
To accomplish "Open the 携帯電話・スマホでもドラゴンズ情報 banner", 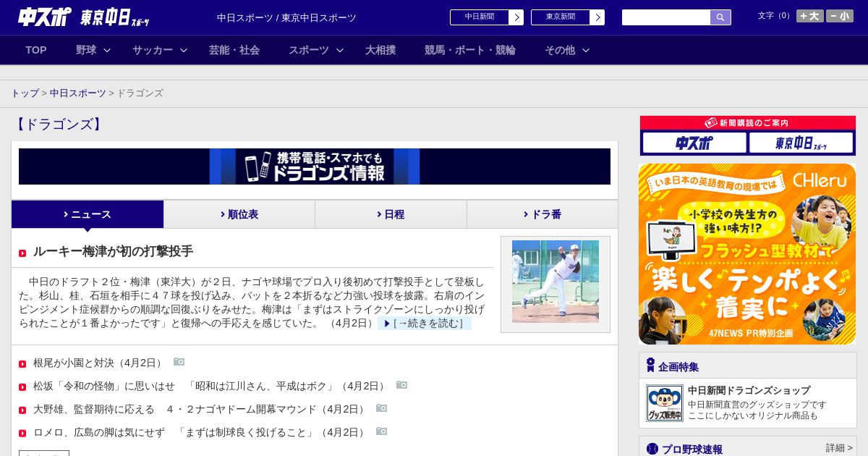I will (x=315, y=166).
